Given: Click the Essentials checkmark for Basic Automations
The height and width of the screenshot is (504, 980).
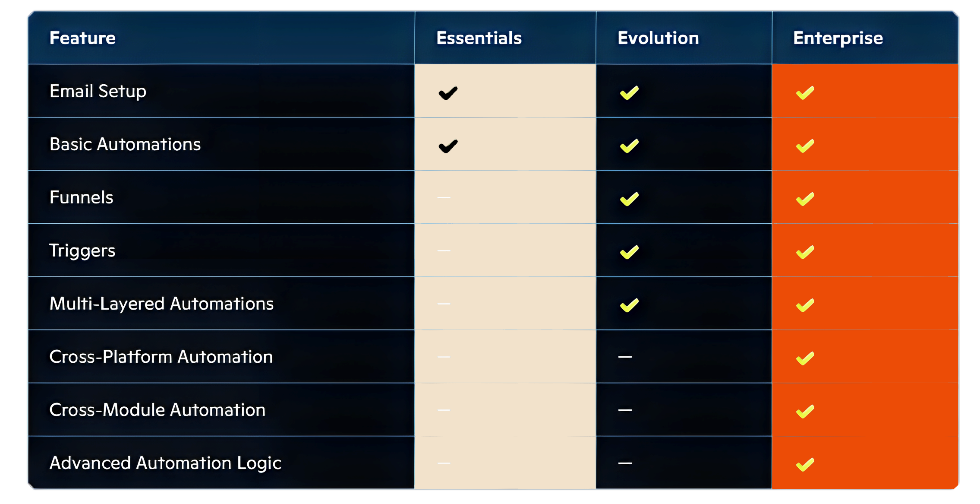Looking at the screenshot, I should [x=448, y=146].
